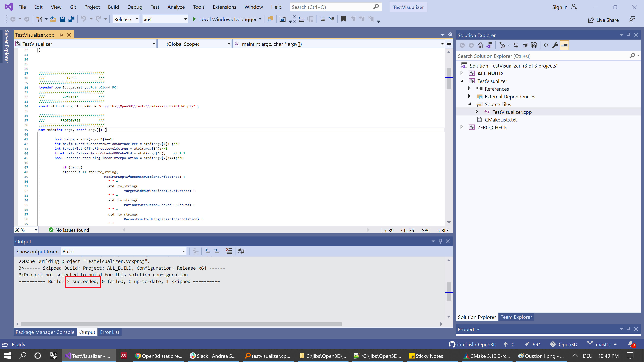This screenshot has width=644, height=362.
Task: Go to previous message in Output
Action: [208, 251]
